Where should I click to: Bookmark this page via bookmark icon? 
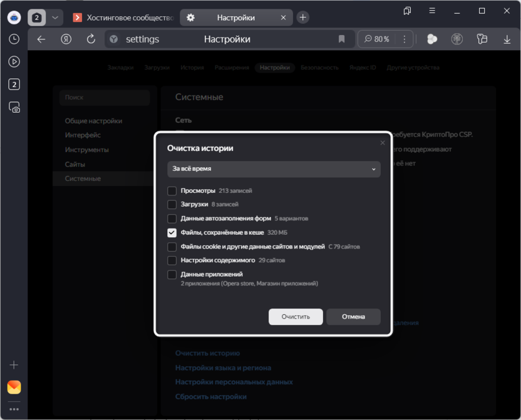pyautogui.click(x=341, y=39)
